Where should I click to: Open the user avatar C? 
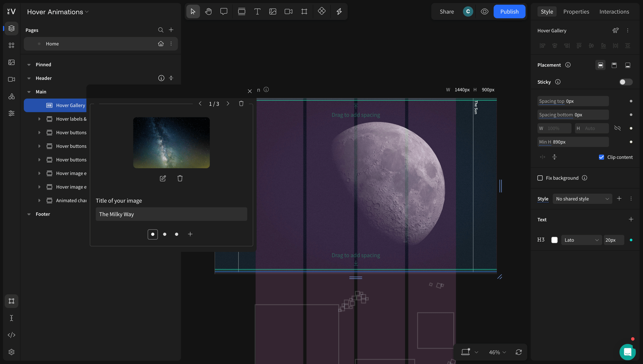coord(468,12)
